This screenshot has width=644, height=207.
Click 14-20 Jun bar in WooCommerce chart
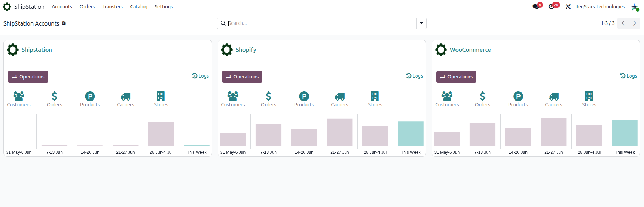[518, 137]
